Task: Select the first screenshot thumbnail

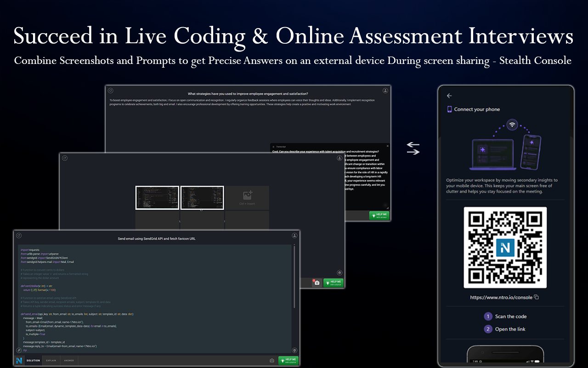Action: tap(157, 198)
